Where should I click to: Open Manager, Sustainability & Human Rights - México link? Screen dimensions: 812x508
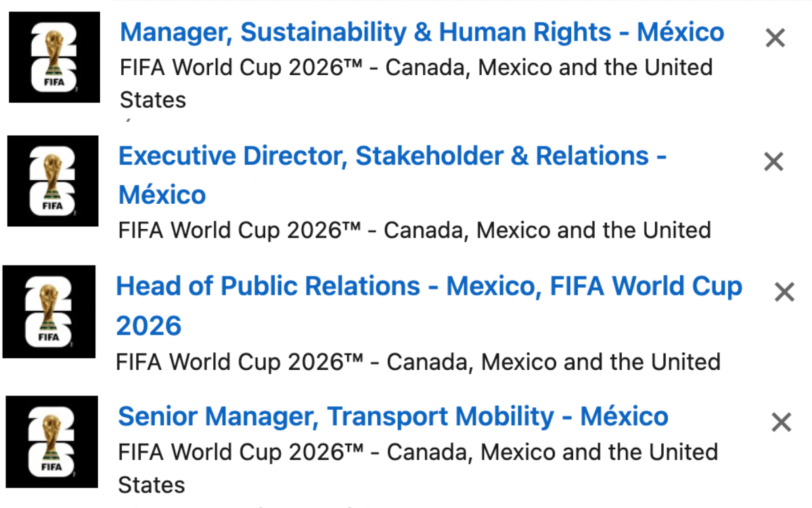click(422, 32)
